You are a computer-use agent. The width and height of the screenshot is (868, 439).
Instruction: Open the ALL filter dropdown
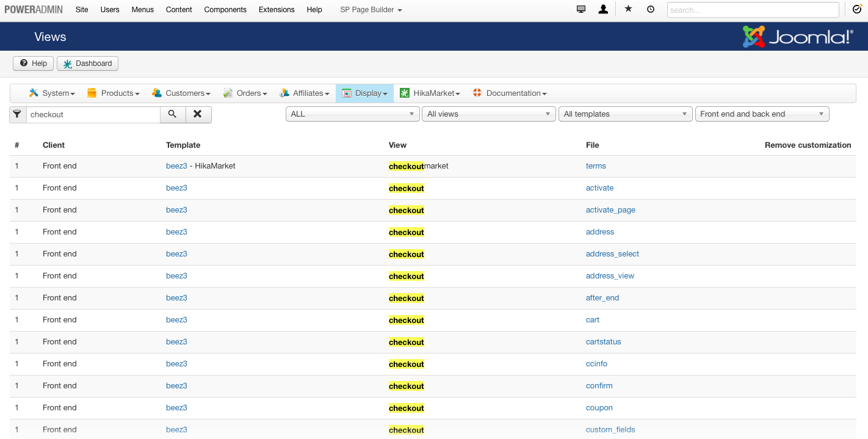click(x=352, y=114)
